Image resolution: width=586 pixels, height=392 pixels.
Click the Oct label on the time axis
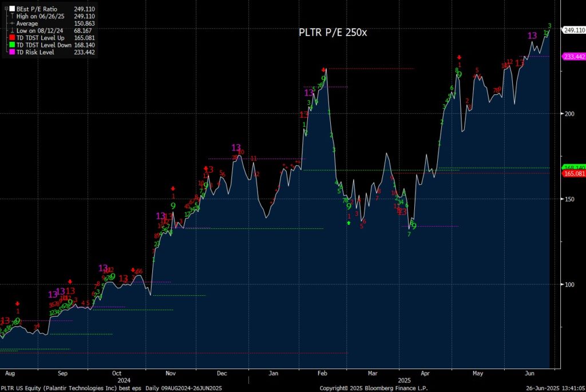point(117,373)
